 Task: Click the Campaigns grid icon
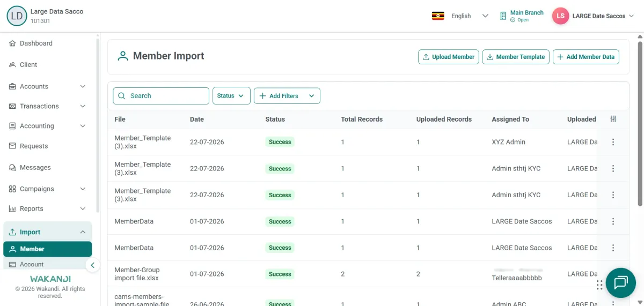pos(12,189)
